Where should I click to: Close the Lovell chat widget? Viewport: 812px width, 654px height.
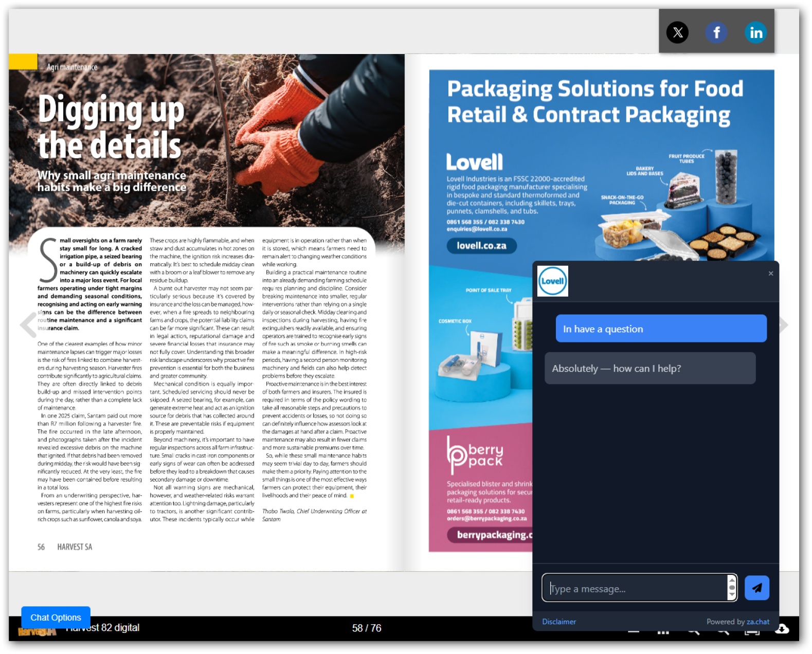coord(770,274)
